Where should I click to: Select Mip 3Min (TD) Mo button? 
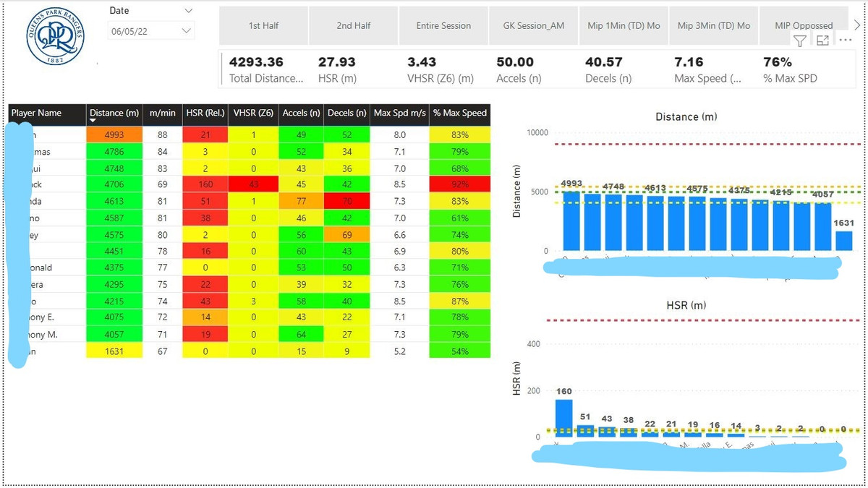[x=713, y=25]
